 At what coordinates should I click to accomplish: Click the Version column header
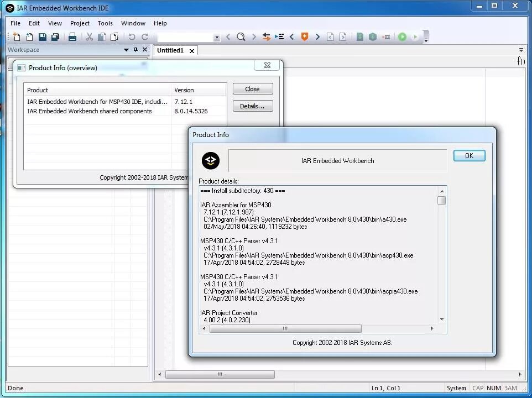coord(199,90)
